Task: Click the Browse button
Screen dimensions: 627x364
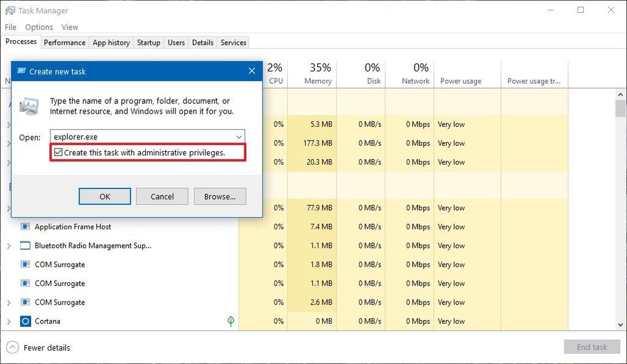Action: tap(220, 196)
